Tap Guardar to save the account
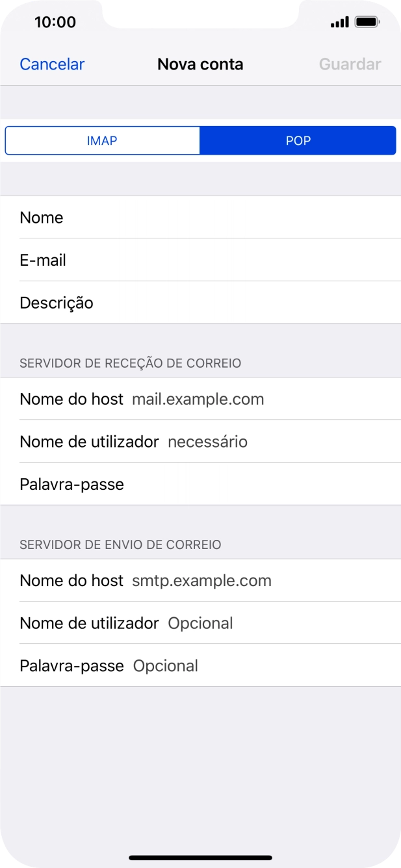The width and height of the screenshot is (401, 868). point(350,64)
